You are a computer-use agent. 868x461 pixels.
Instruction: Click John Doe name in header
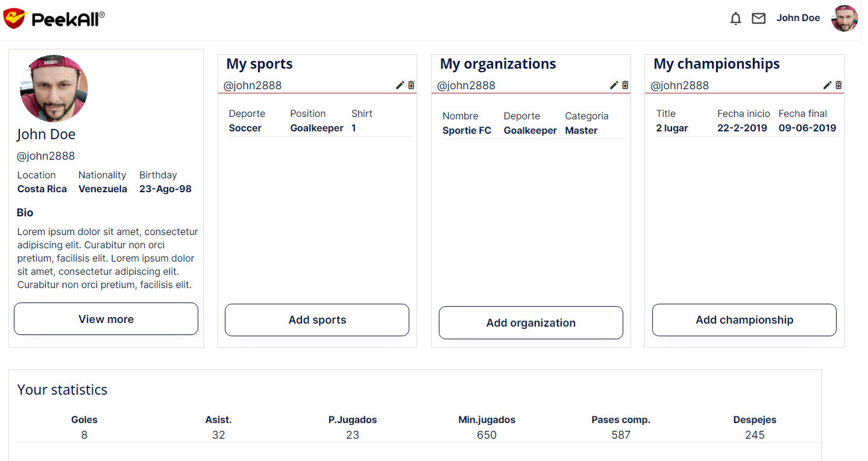798,18
